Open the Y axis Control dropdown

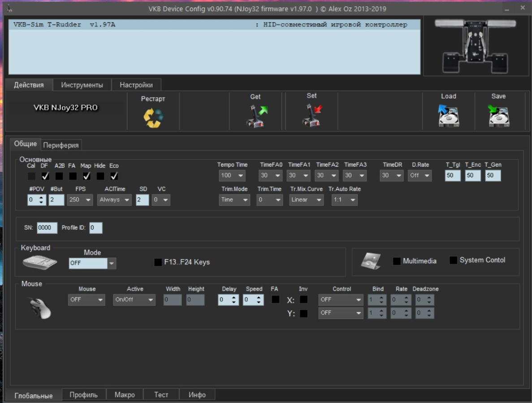(x=341, y=313)
